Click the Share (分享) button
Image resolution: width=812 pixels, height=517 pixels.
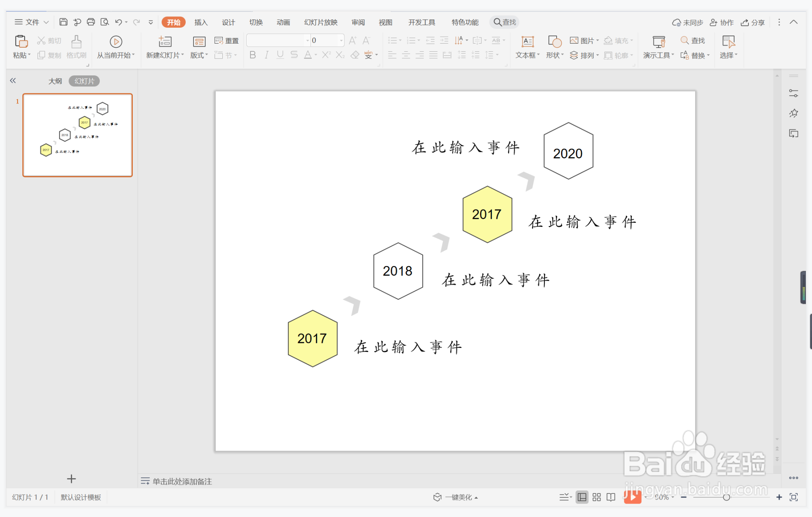(x=753, y=22)
